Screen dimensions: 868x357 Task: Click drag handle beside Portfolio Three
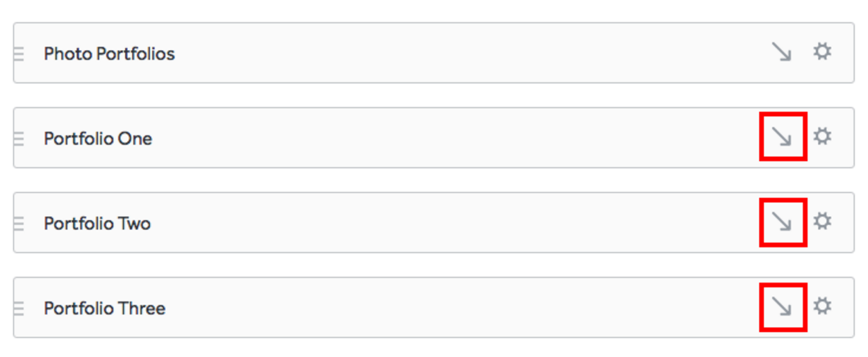(19, 308)
